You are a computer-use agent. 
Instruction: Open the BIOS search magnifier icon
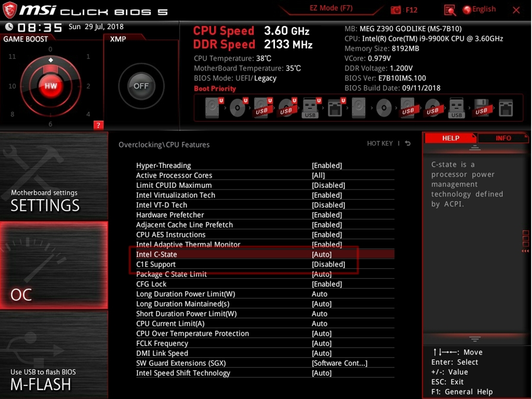(450, 10)
